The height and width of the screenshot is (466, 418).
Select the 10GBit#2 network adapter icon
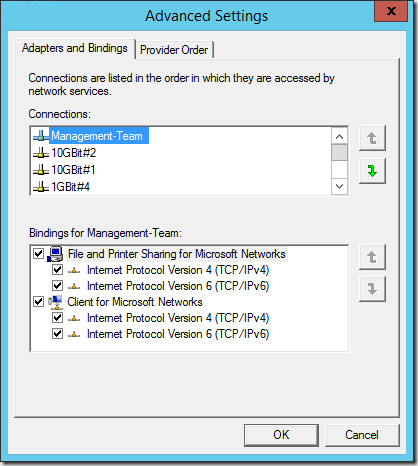click(x=41, y=153)
